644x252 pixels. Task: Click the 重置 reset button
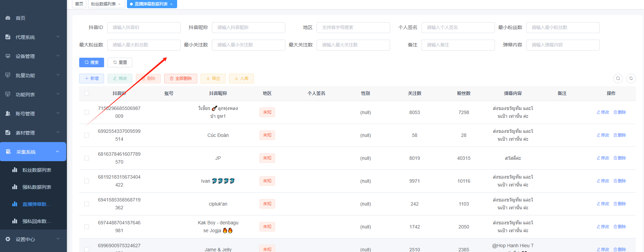pyautogui.click(x=120, y=62)
